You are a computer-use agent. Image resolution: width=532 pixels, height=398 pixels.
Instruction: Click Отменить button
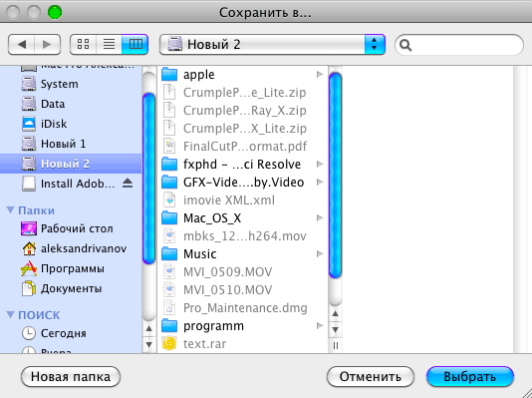[x=371, y=377]
